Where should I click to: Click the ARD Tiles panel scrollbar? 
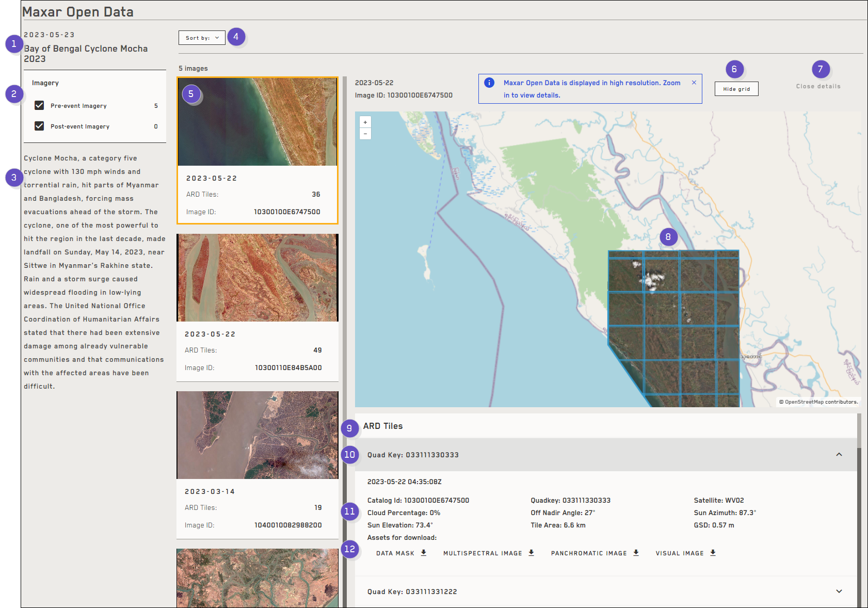click(x=859, y=510)
